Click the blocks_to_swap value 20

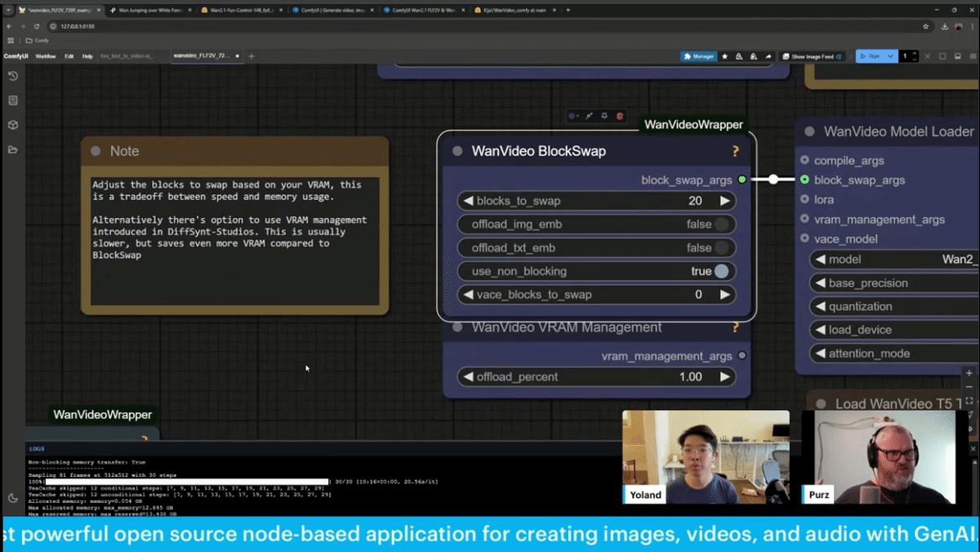(x=695, y=201)
